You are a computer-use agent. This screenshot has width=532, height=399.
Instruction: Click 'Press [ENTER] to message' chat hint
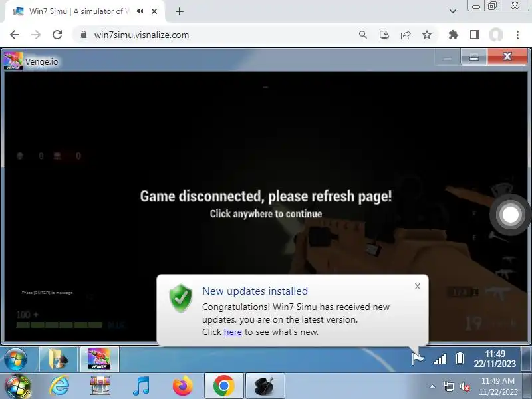click(47, 293)
